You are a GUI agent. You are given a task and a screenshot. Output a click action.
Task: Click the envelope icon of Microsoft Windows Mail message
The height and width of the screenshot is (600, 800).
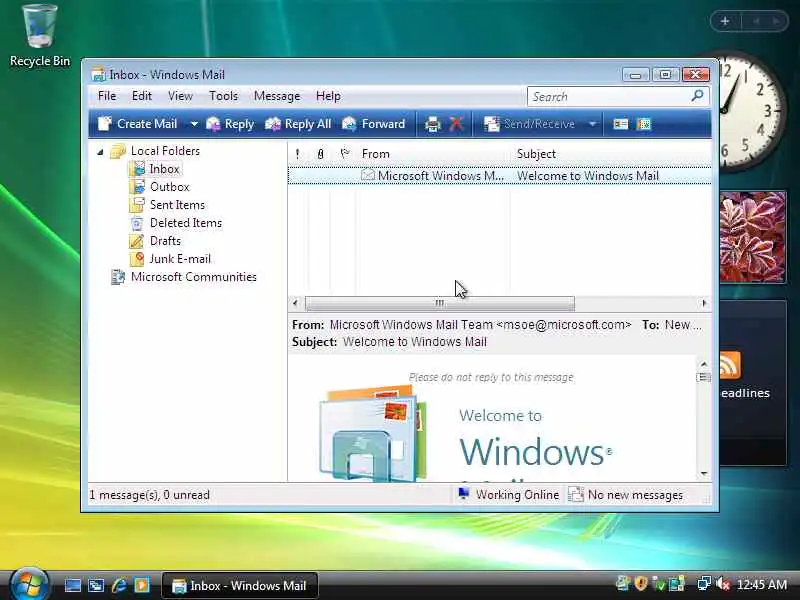click(368, 175)
